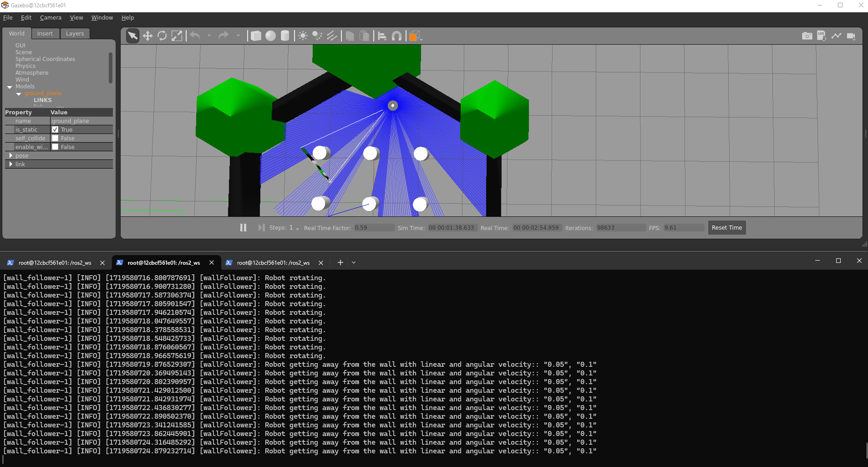Select the rotate mode tool
Image resolution: width=868 pixels, height=467 pixels.
click(x=162, y=36)
